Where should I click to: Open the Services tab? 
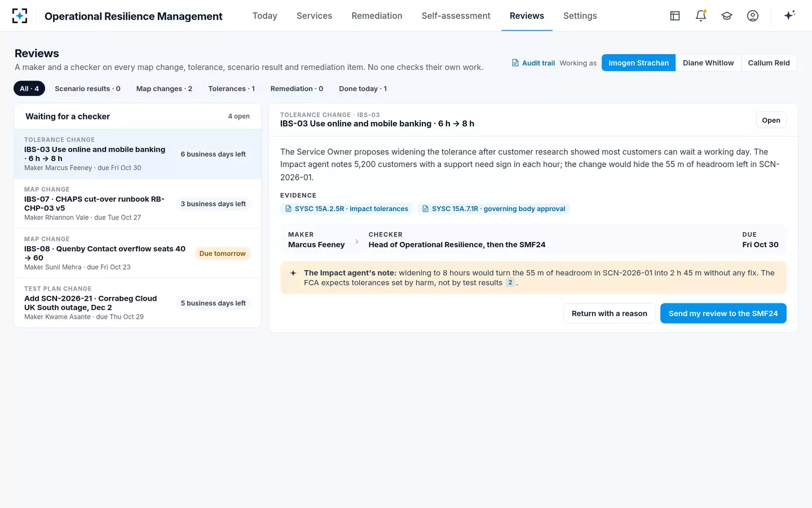pyautogui.click(x=314, y=16)
